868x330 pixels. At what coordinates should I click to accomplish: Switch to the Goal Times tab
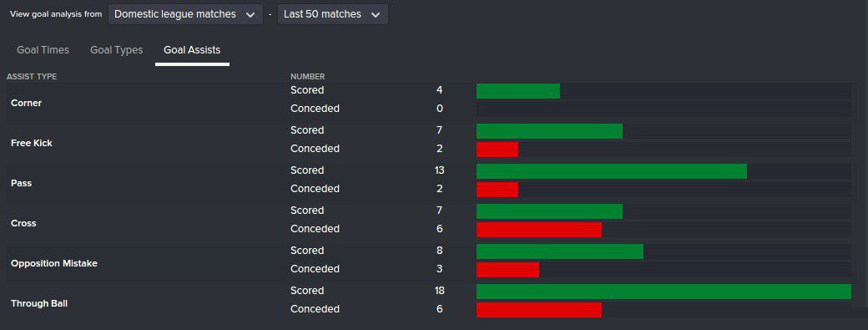point(43,50)
